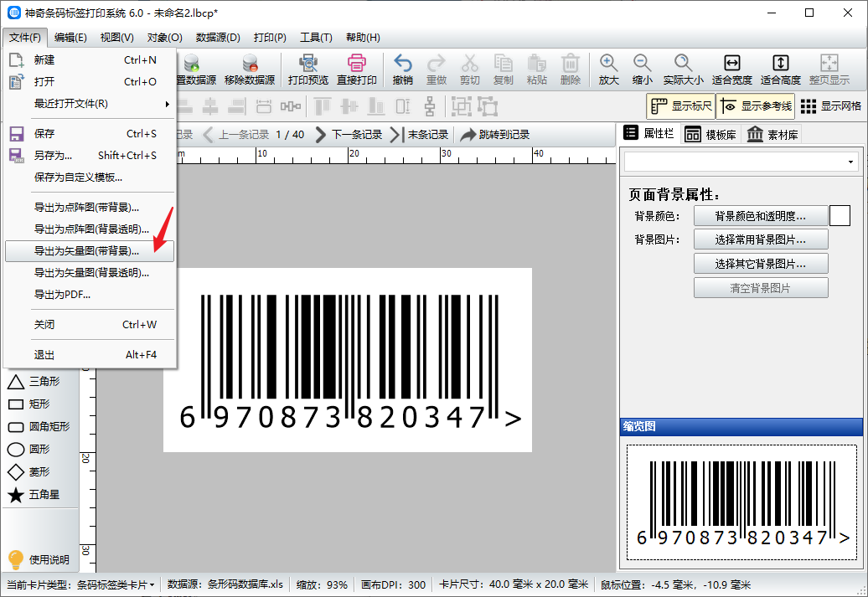
Task: Open the empty dropdown in properties panel
Action: [x=741, y=162]
